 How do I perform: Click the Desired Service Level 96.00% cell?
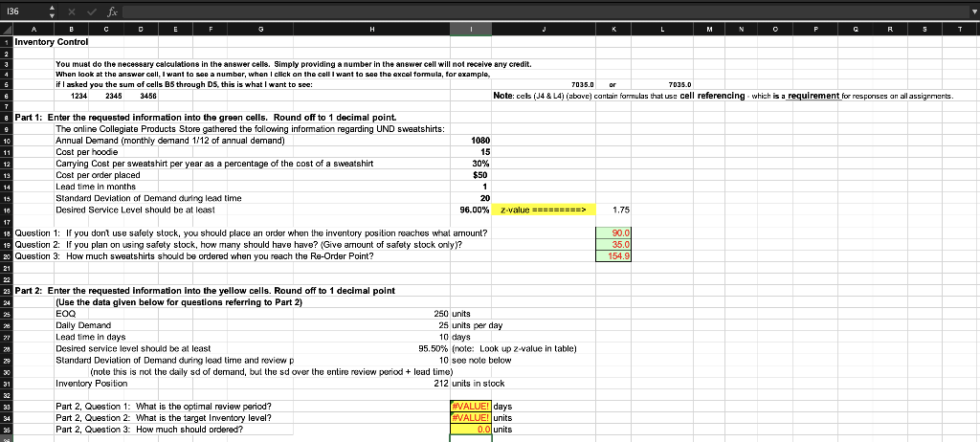click(x=471, y=210)
